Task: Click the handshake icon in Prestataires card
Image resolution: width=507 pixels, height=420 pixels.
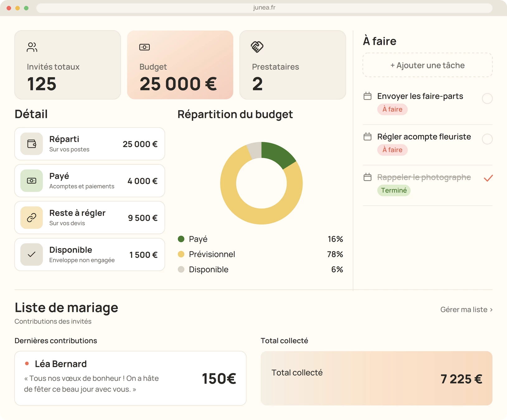Action: (257, 47)
